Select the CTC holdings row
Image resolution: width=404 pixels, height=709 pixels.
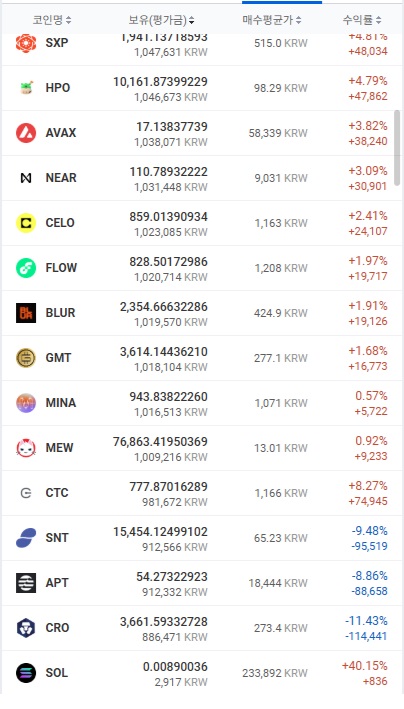coord(202,493)
